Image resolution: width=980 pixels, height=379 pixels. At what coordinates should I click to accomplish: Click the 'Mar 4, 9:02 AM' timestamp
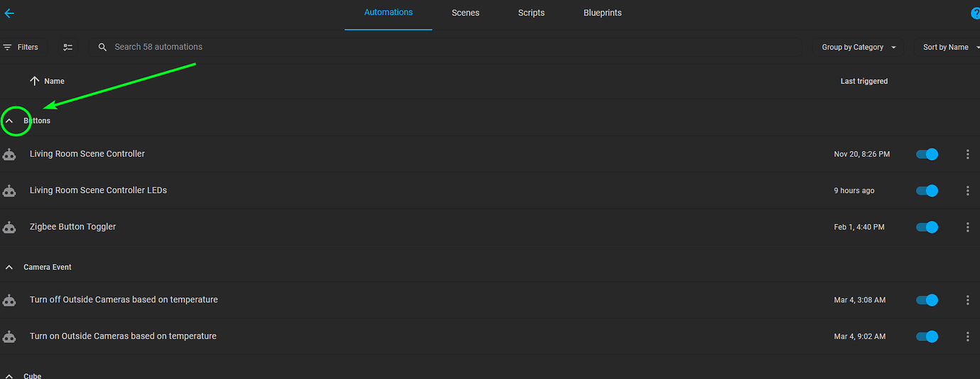coord(859,336)
